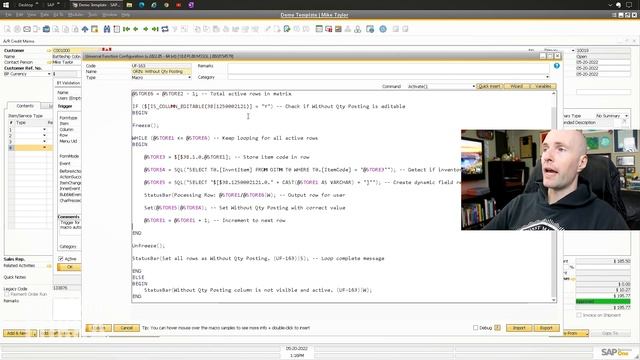Viewport: 640px width, 360px height.
Task: Open the Help menu
Action: [126, 15]
